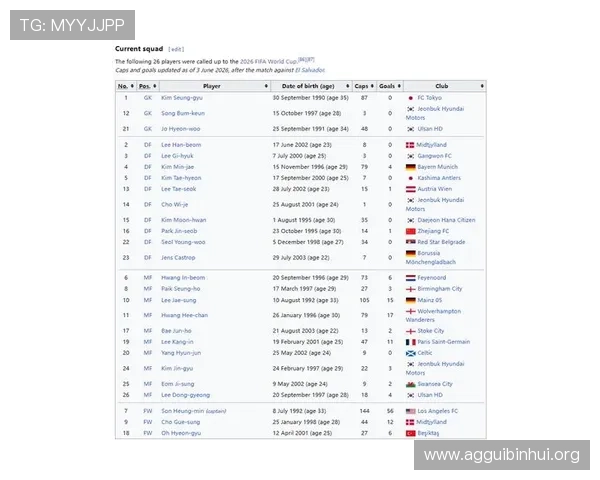Open the reference 86 superscript citation
Screen dimensions: 600x480
(302, 59)
